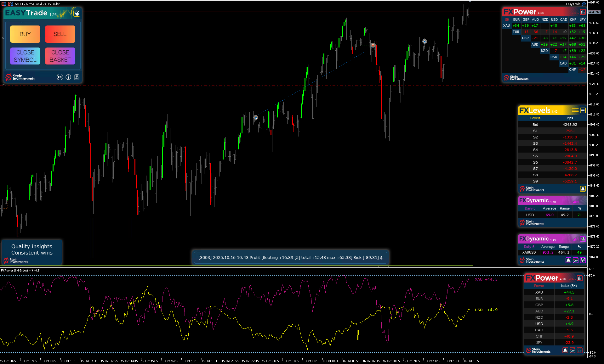Toggle lower FXPower grid icon in header
This screenshot has width=604, height=364.
[580, 278]
